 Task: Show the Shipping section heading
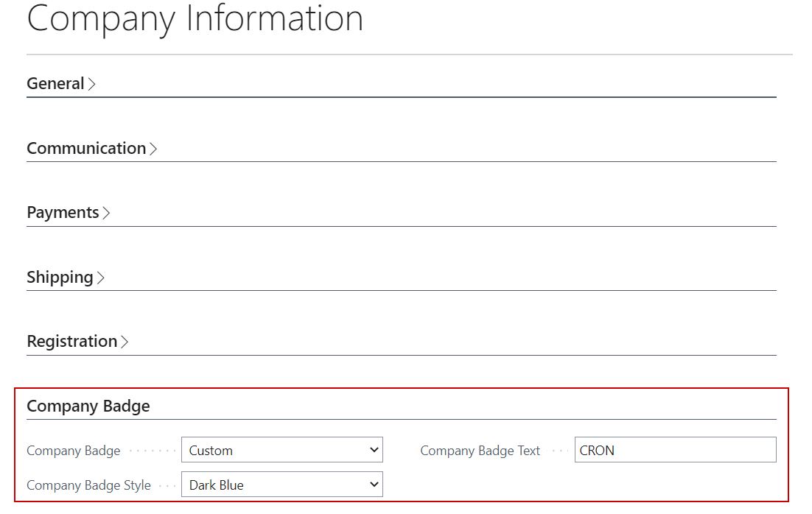tap(60, 278)
